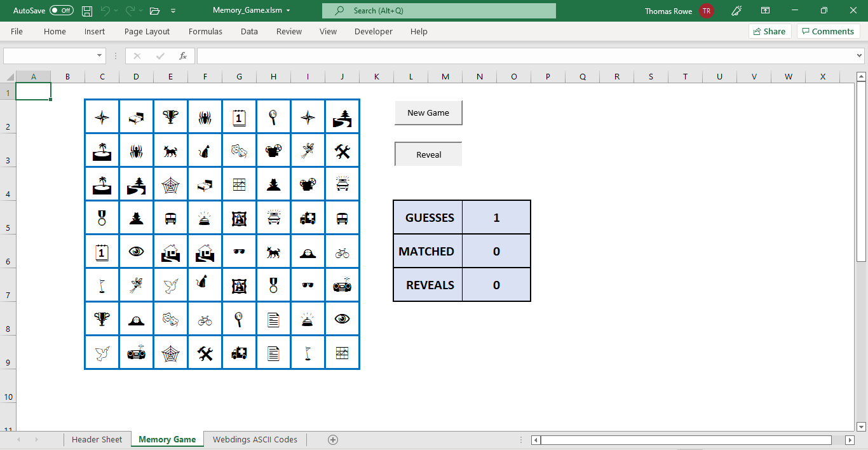The height and width of the screenshot is (450, 868).
Task: Flip the medal card in cell C5
Action: click(x=102, y=218)
